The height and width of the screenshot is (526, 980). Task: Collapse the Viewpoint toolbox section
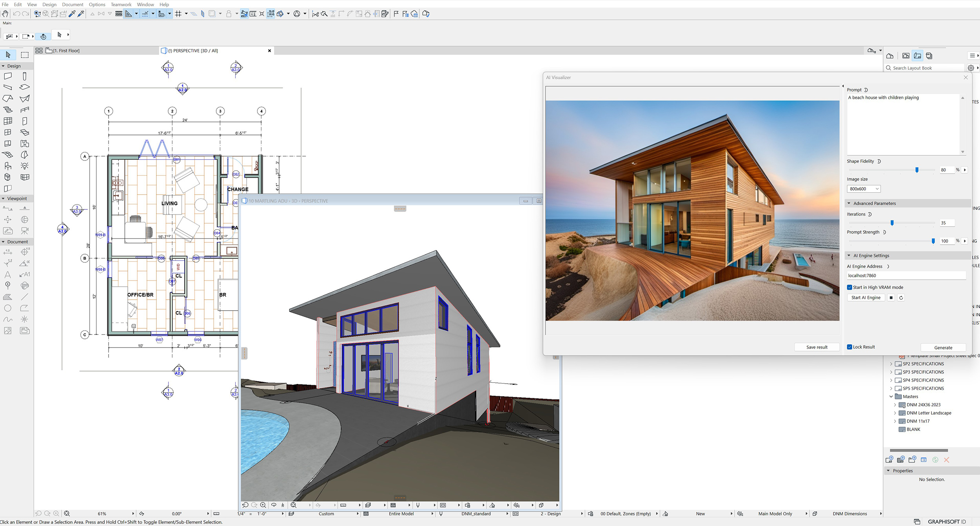point(3,198)
